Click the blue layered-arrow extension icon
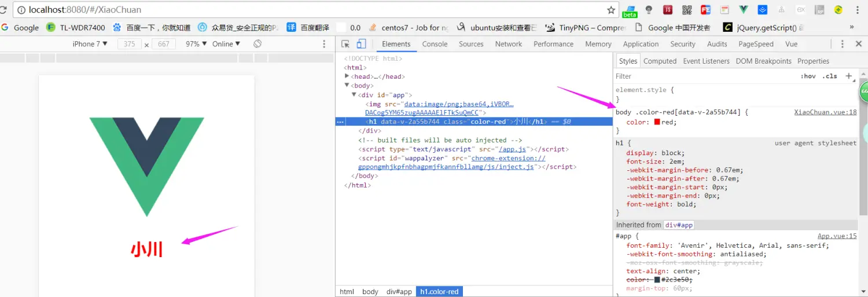868x297 pixels. [x=763, y=10]
